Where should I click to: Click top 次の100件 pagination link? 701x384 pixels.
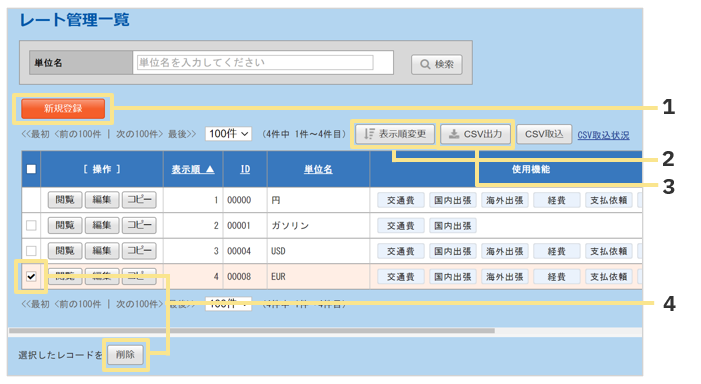point(139,134)
